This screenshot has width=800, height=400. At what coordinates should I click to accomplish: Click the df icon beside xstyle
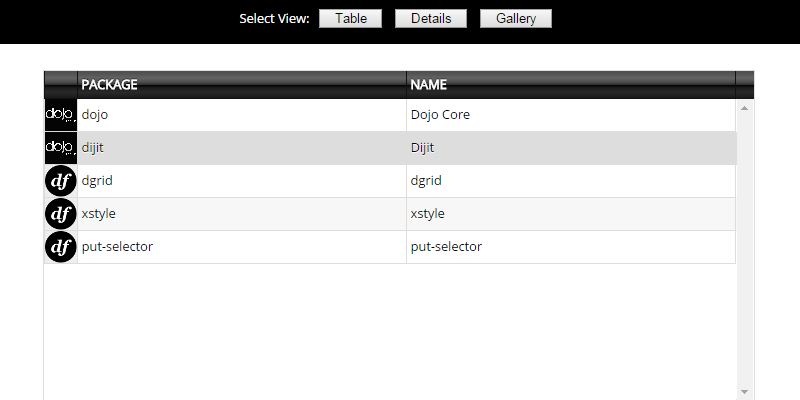(x=61, y=214)
